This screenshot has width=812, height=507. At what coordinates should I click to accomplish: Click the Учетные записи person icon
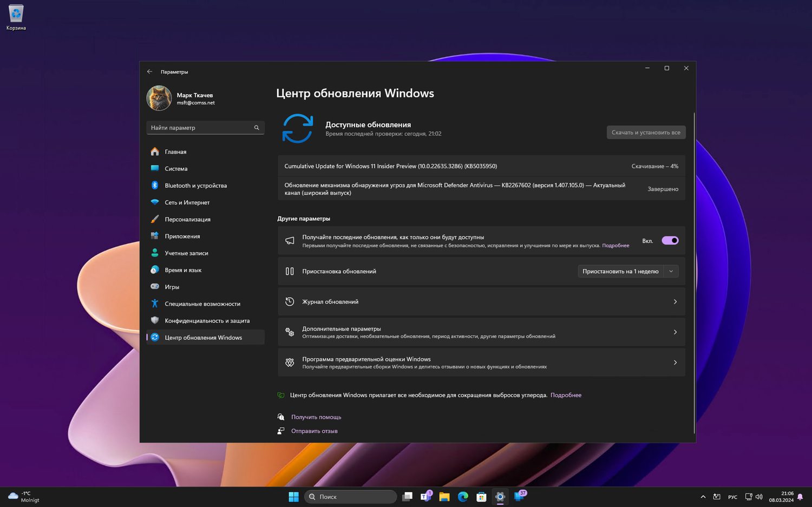[x=155, y=253]
